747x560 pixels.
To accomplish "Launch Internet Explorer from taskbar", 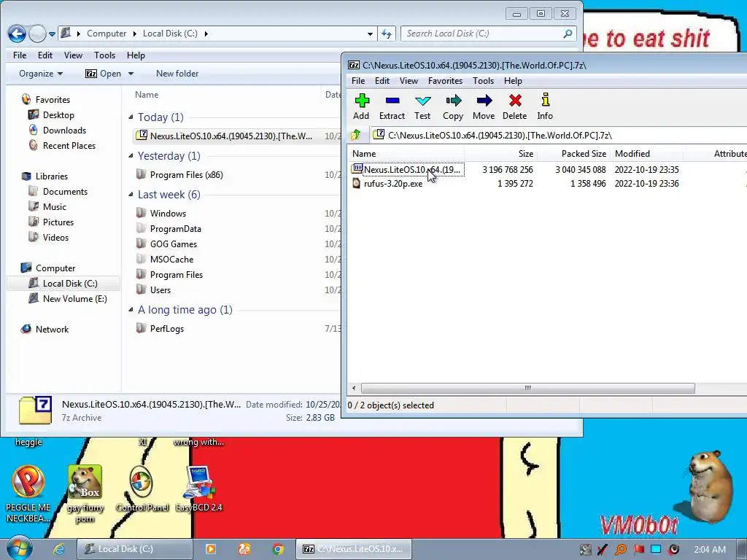I will (59, 548).
